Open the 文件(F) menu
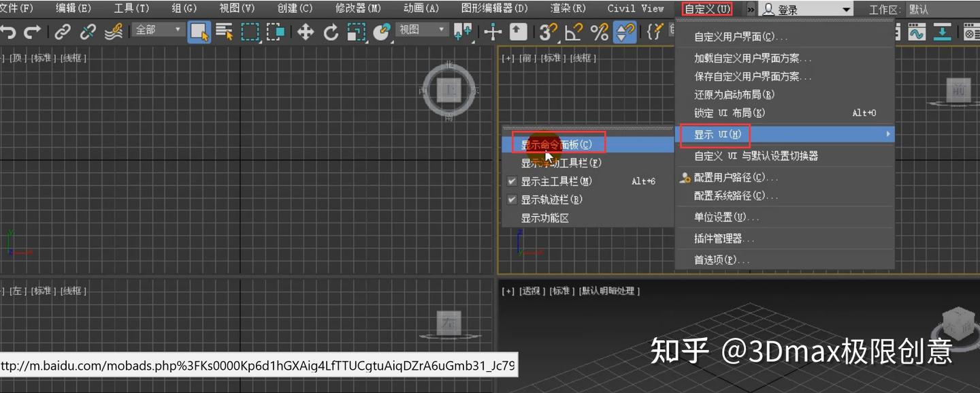This screenshot has height=393, width=980. [16, 9]
